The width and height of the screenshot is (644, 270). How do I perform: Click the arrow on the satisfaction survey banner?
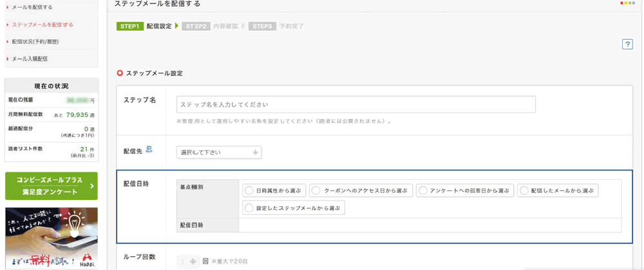click(92, 186)
